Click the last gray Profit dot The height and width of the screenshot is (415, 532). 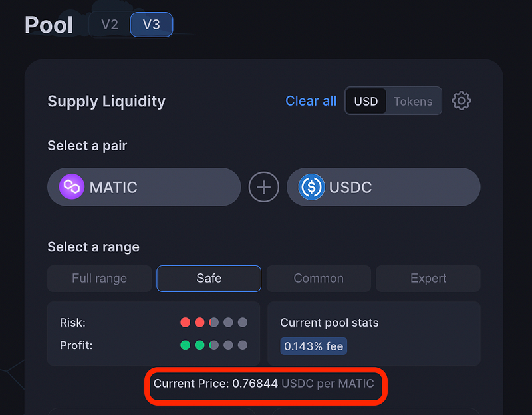243,345
